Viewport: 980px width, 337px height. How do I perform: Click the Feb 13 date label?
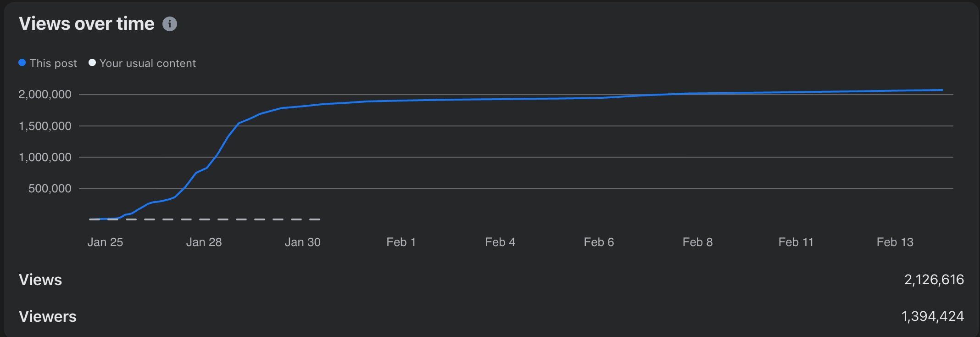pos(895,242)
